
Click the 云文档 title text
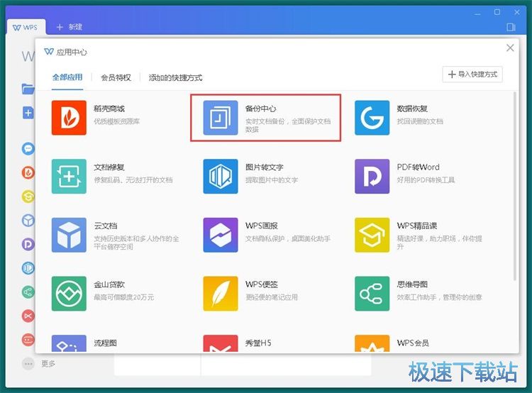[106, 226]
